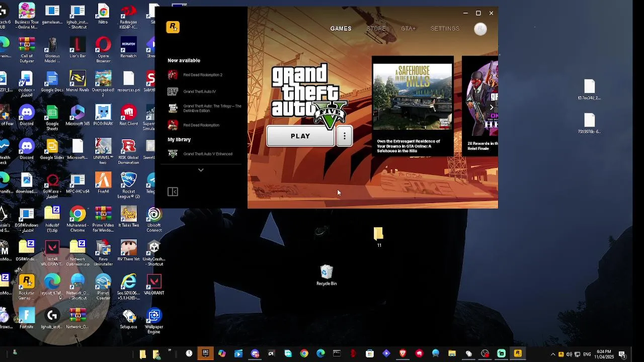Open the notification center icon
644x362 pixels.
tap(622, 354)
